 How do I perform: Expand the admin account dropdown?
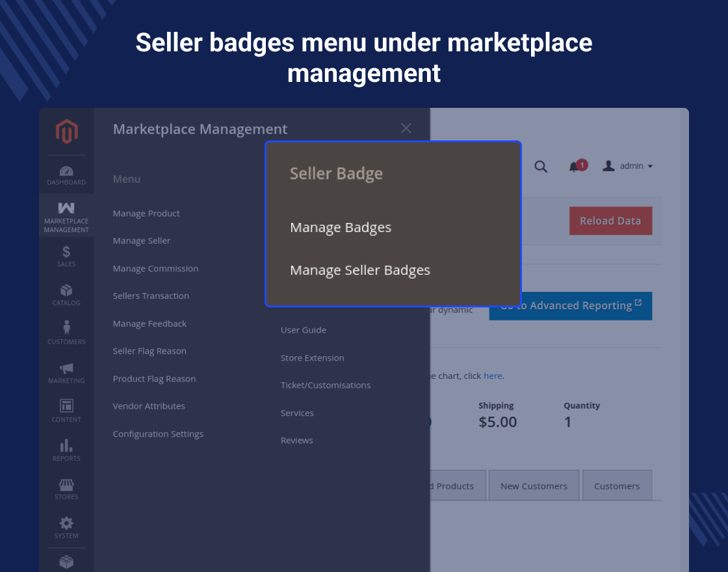(x=628, y=166)
